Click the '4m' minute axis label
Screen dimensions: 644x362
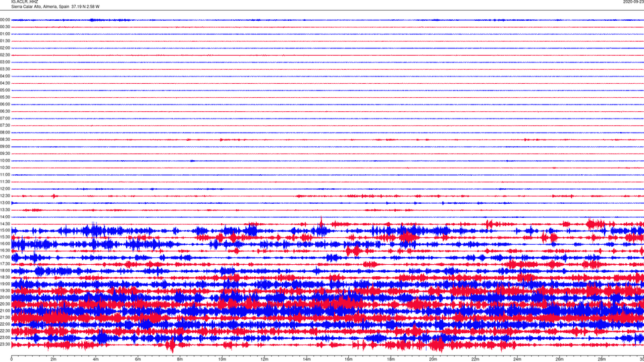pyautogui.click(x=96, y=359)
